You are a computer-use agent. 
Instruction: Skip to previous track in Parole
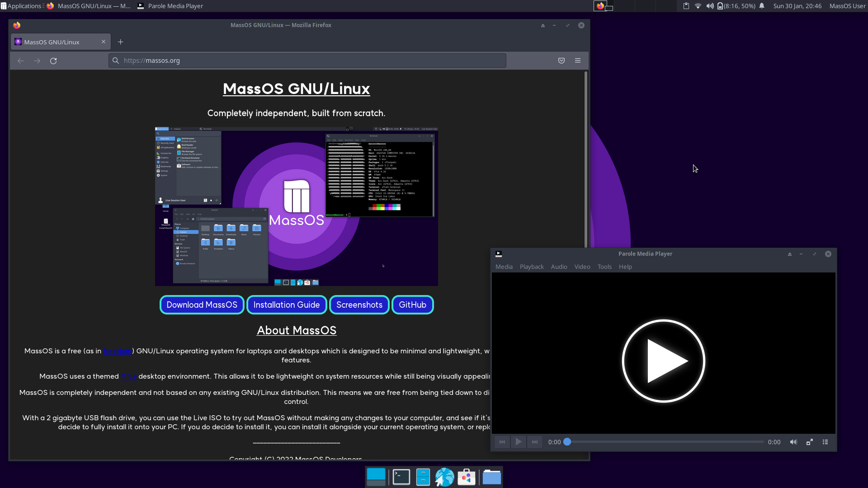(502, 442)
